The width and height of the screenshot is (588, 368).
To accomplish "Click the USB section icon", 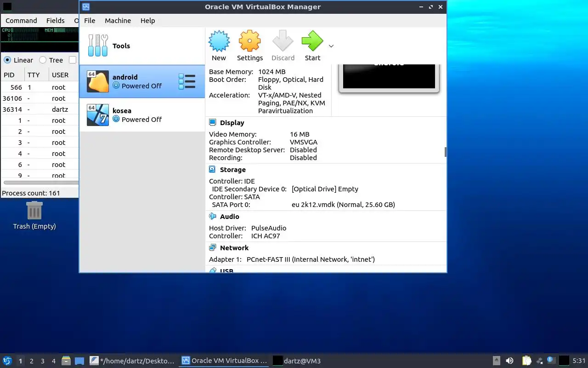I will point(213,270).
